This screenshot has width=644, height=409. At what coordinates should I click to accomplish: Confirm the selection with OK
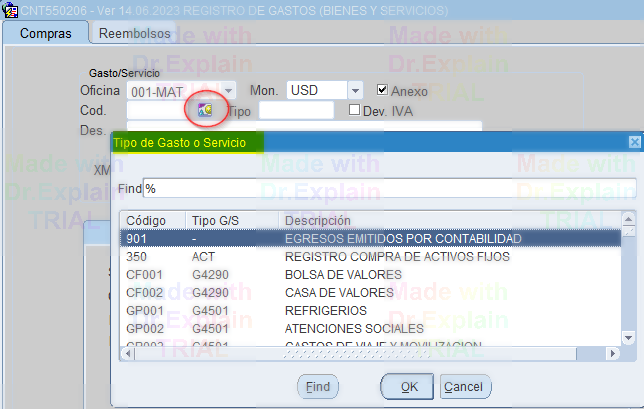tap(409, 386)
